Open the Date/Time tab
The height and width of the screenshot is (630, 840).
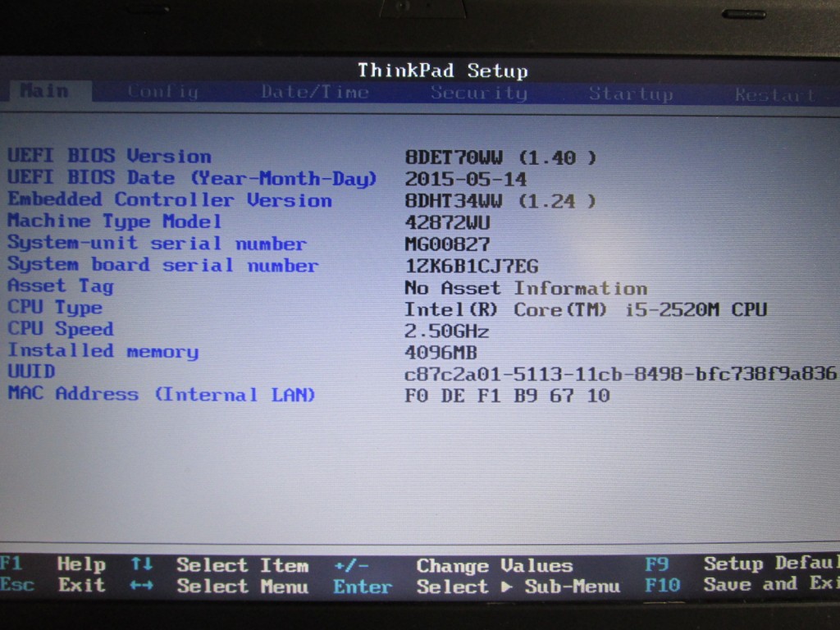point(314,92)
